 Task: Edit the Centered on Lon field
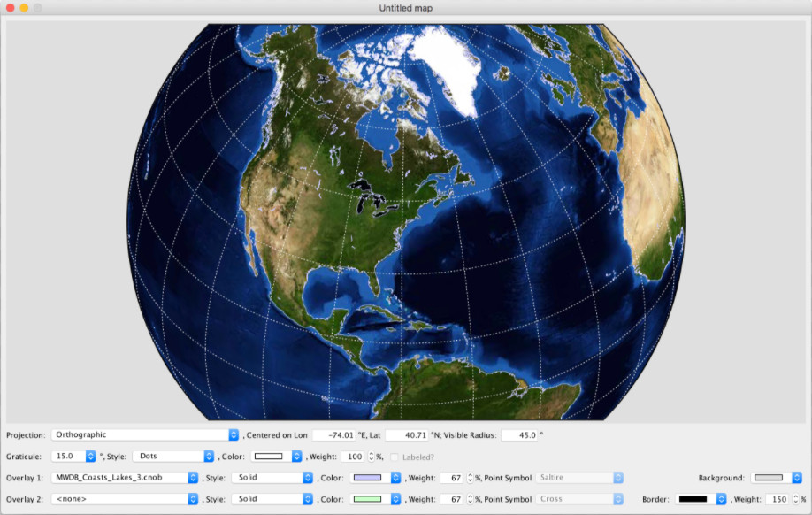point(334,435)
